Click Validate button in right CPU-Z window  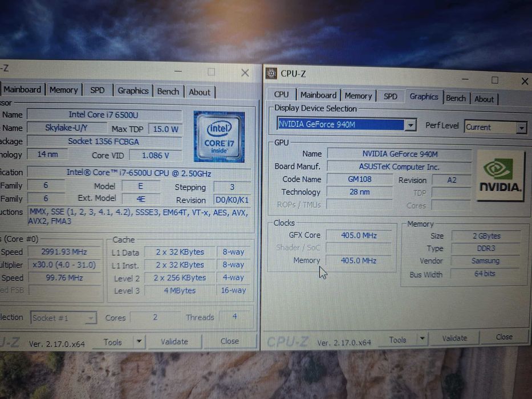454,338
